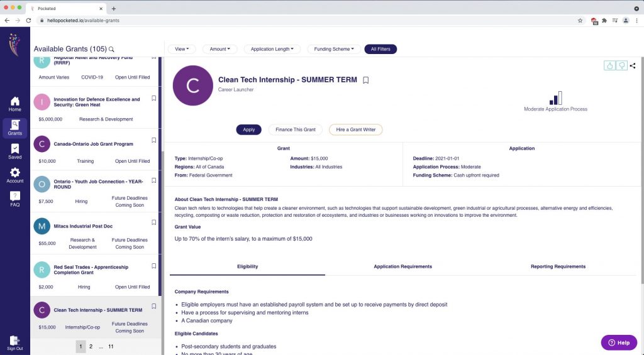Go to page 2 of grants
Screen dimensions: 644x355
coord(91,346)
